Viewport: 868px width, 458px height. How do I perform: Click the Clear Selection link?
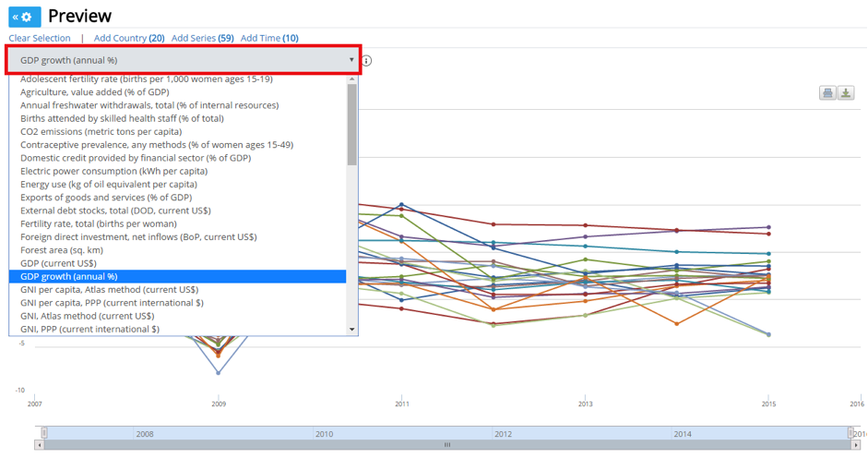click(40, 38)
